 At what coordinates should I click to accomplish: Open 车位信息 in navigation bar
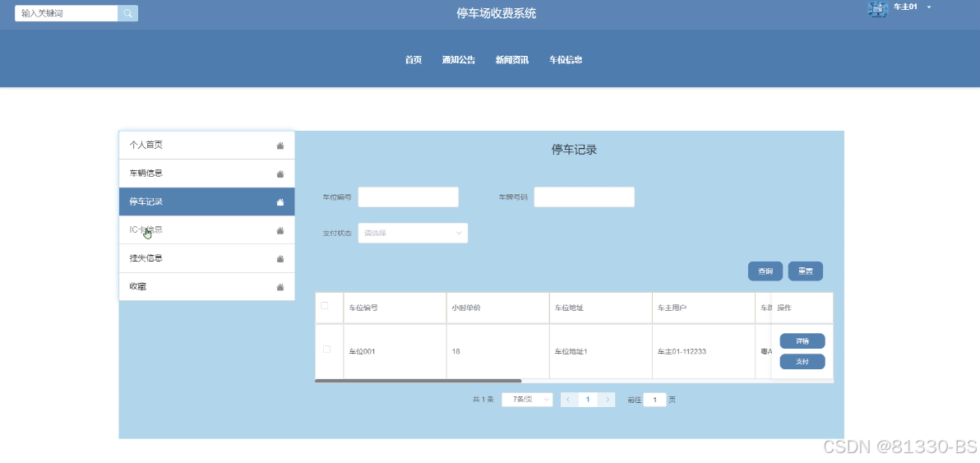(x=566, y=60)
